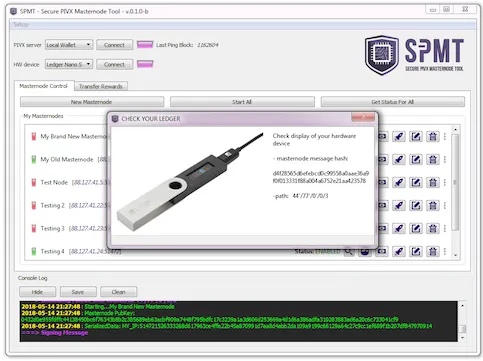Click drag handle dots for My Brand New Masternode
This screenshot has height=361, width=483.
pyautogui.click(x=445, y=136)
